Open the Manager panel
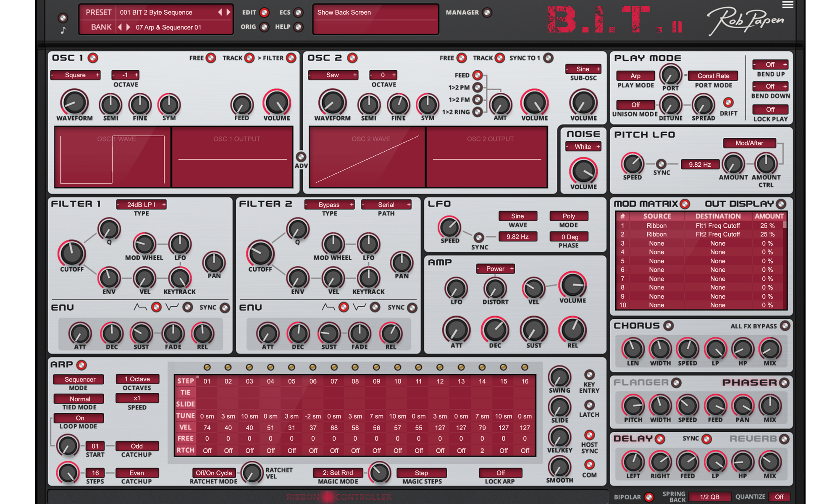The height and width of the screenshot is (504, 840). (x=487, y=13)
